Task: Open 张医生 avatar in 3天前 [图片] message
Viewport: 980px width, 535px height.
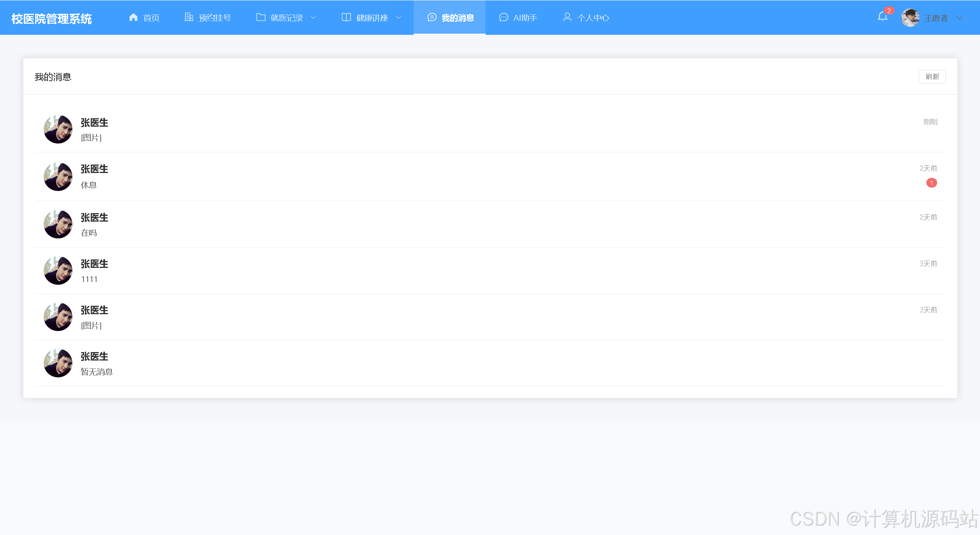Action: coord(58,317)
